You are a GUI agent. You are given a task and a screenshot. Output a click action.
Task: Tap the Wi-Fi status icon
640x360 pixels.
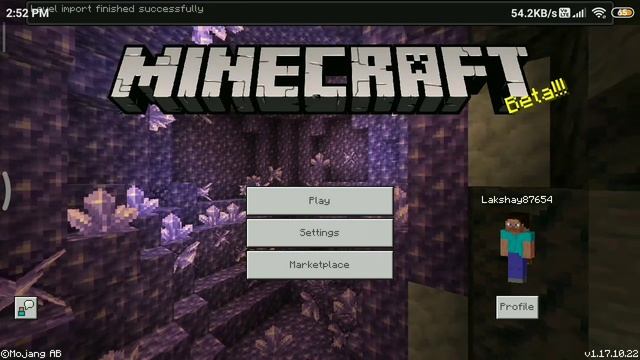[x=599, y=13]
